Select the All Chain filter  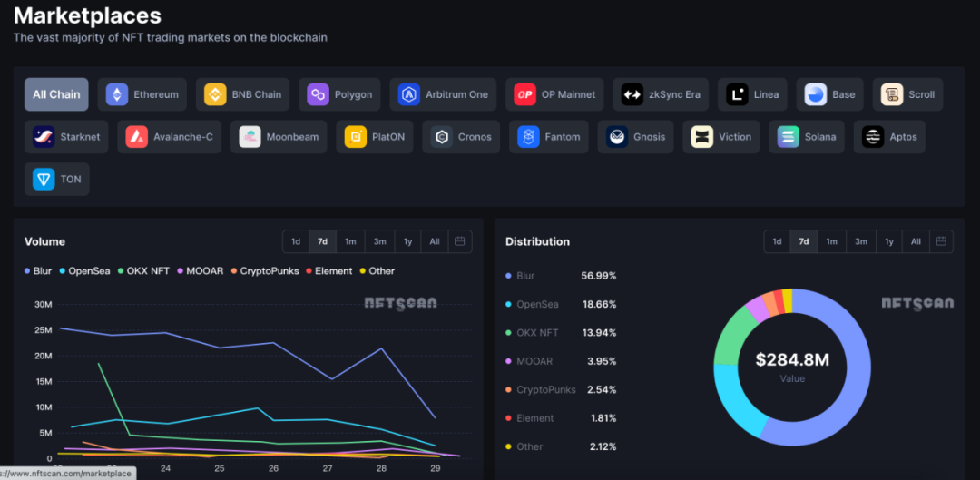coord(56,94)
